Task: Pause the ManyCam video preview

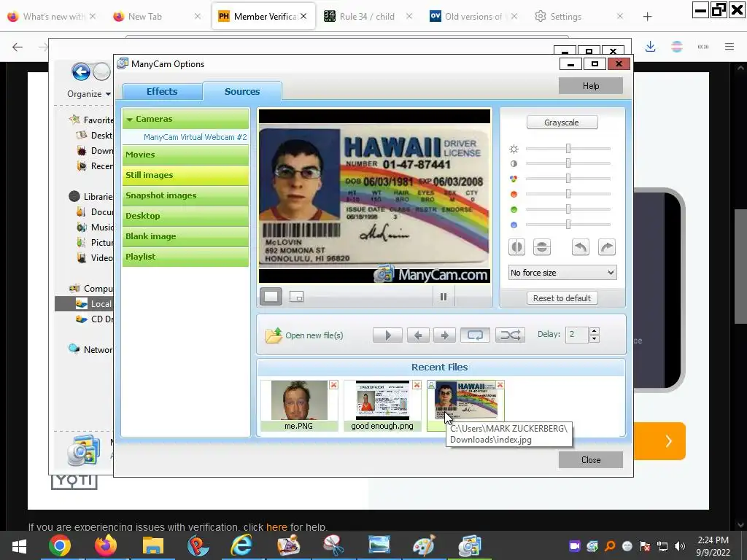Action: pyautogui.click(x=444, y=297)
